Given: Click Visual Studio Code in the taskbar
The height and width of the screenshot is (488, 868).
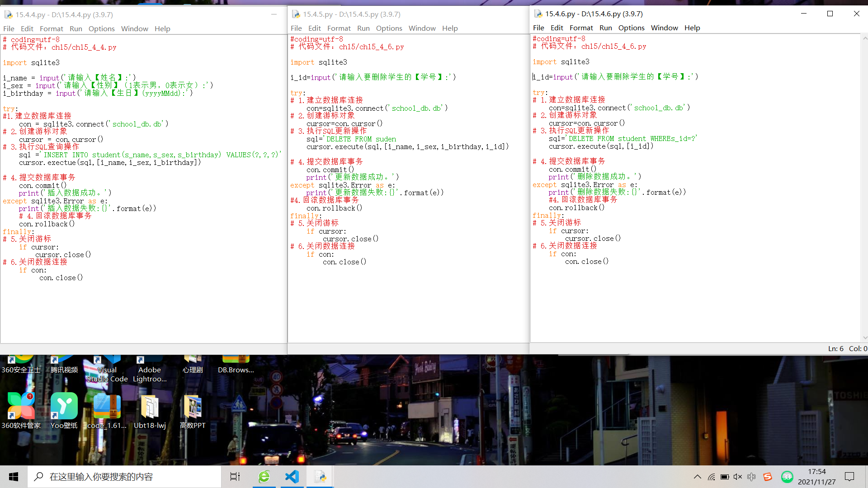Looking at the screenshot, I should click(x=292, y=477).
